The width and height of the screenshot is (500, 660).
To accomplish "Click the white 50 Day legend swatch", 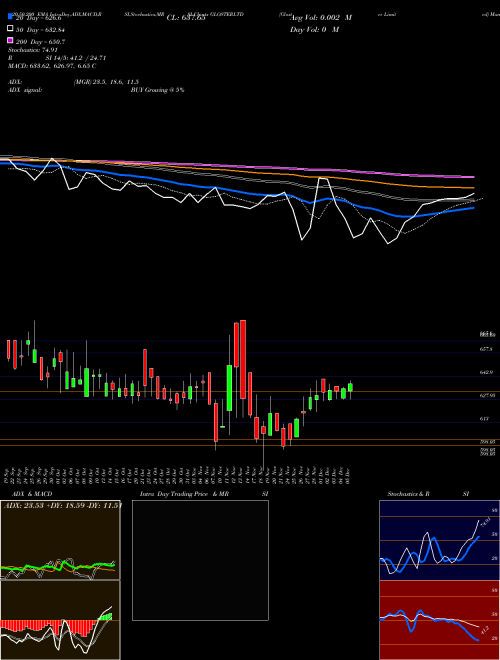I will (11, 29).
